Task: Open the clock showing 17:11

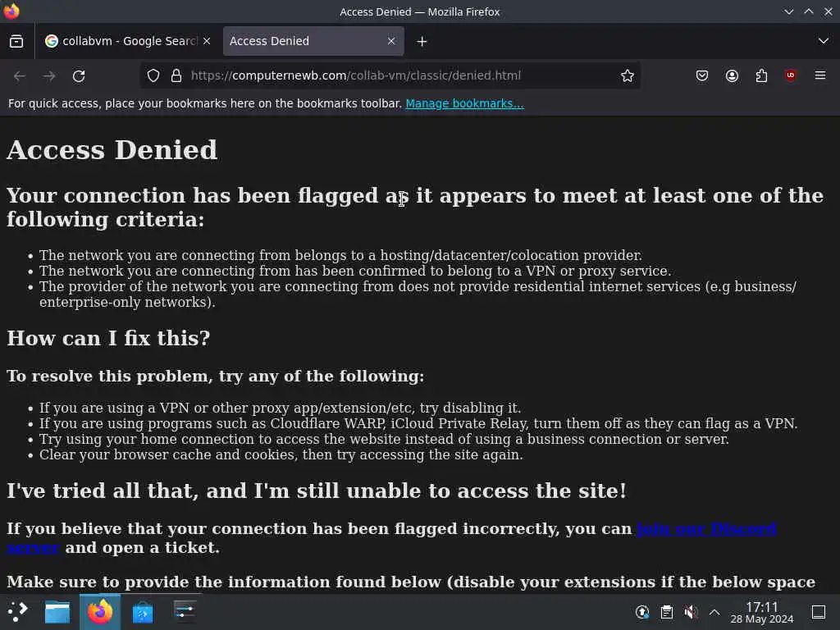Action: [x=762, y=612]
